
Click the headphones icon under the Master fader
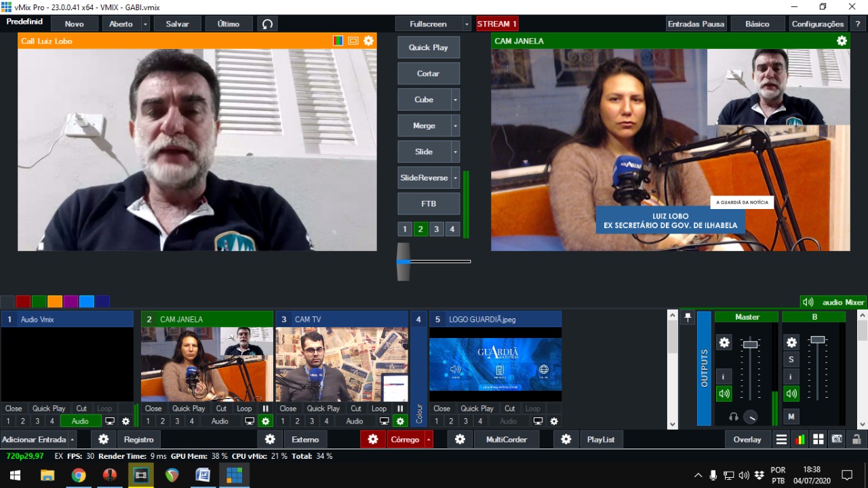[733, 417]
